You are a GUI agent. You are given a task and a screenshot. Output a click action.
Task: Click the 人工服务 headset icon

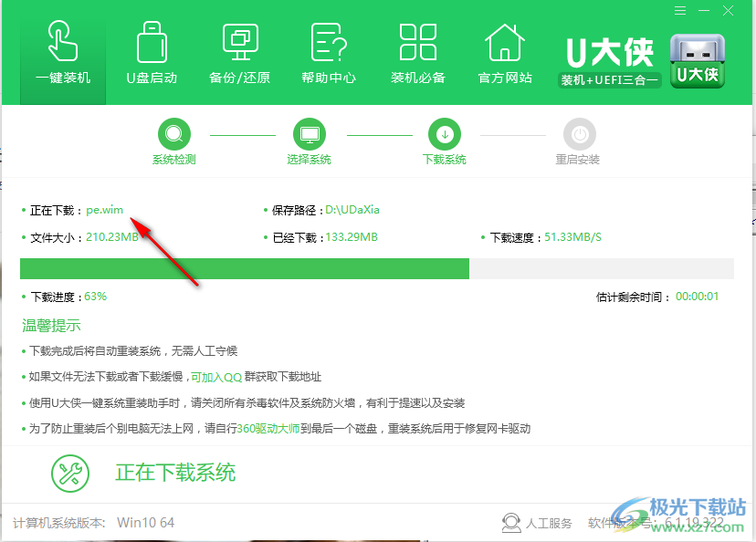click(x=511, y=523)
